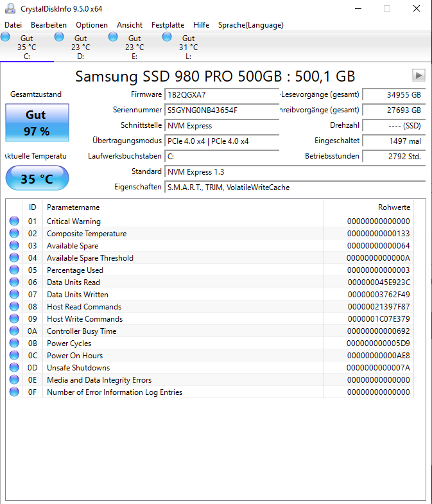Screen dimensions: 432x504
Task: Click the Standard field NVM Express 1.3
Action: (295, 172)
